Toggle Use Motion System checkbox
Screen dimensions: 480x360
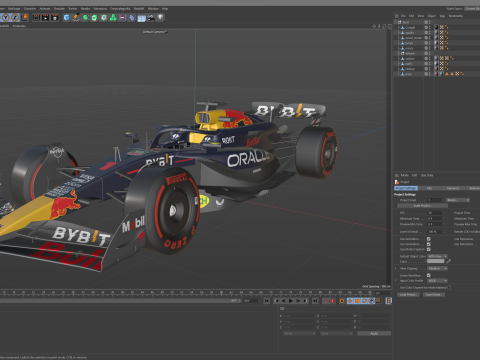429,249
